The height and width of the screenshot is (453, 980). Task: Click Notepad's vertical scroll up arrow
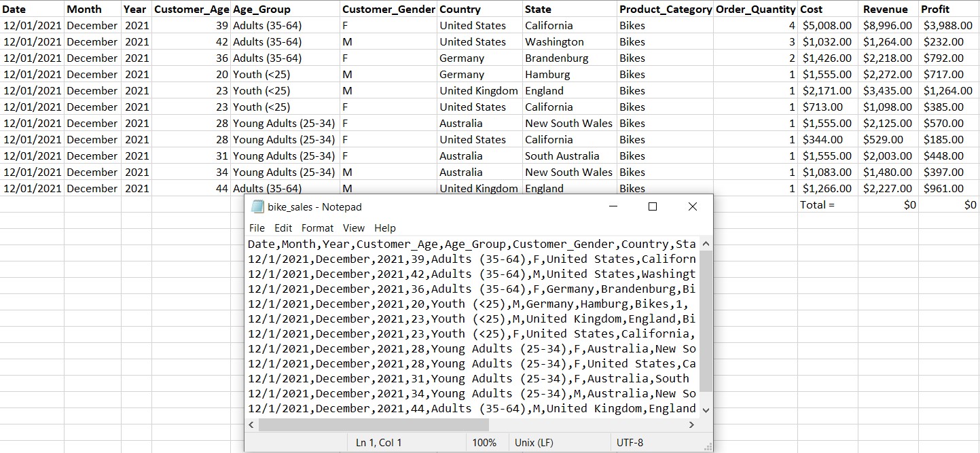[706, 244]
